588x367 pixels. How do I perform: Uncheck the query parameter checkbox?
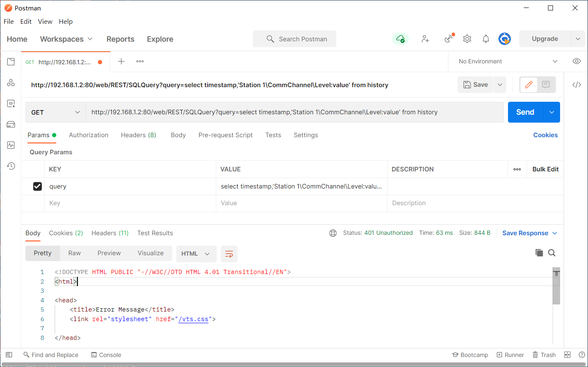pos(38,186)
